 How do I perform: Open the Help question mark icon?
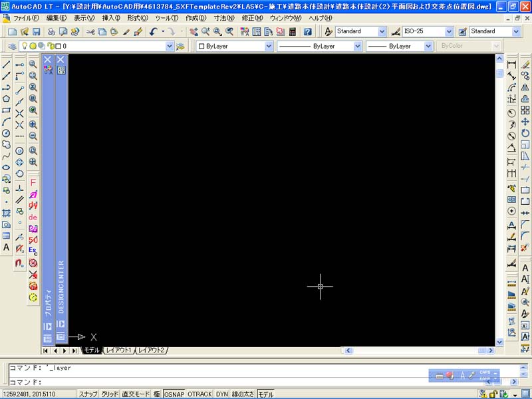point(307,31)
